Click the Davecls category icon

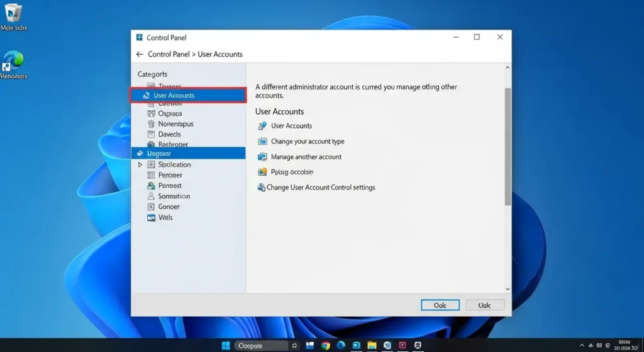pos(151,134)
